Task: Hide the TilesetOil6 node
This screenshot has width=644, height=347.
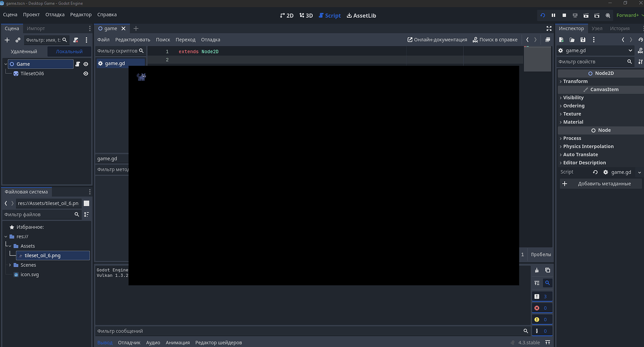Action: [85, 73]
